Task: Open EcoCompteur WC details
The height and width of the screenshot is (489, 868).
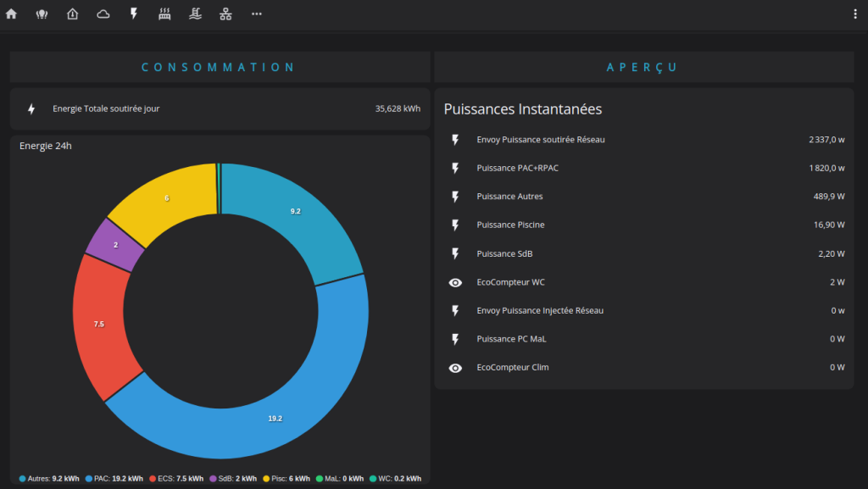Action: (644, 282)
